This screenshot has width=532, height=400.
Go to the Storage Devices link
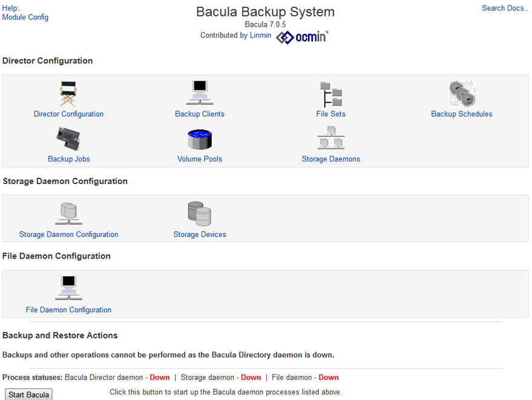tap(200, 234)
